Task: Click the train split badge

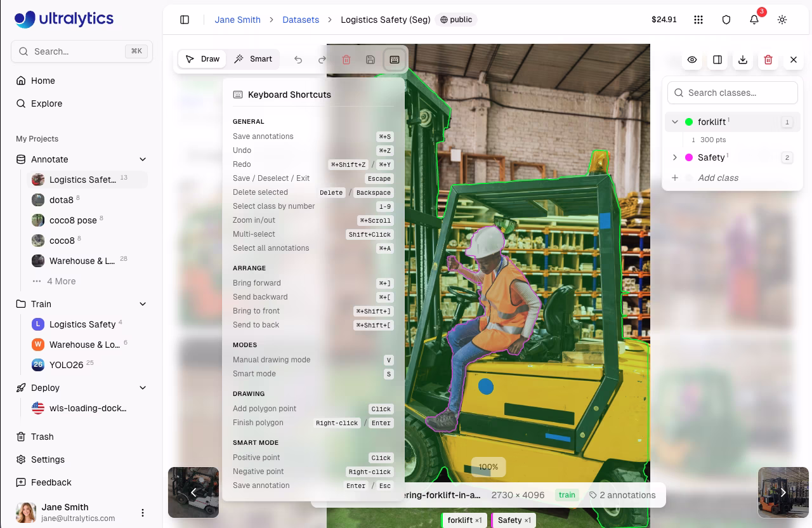Action: point(567,495)
